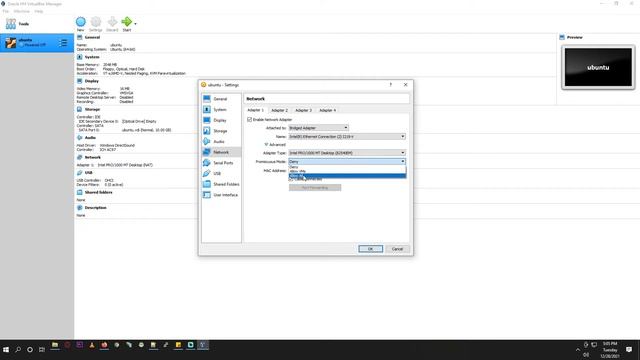Select Network category in Settings dialog sidebar
This screenshot has height=360, width=640.
click(221, 152)
